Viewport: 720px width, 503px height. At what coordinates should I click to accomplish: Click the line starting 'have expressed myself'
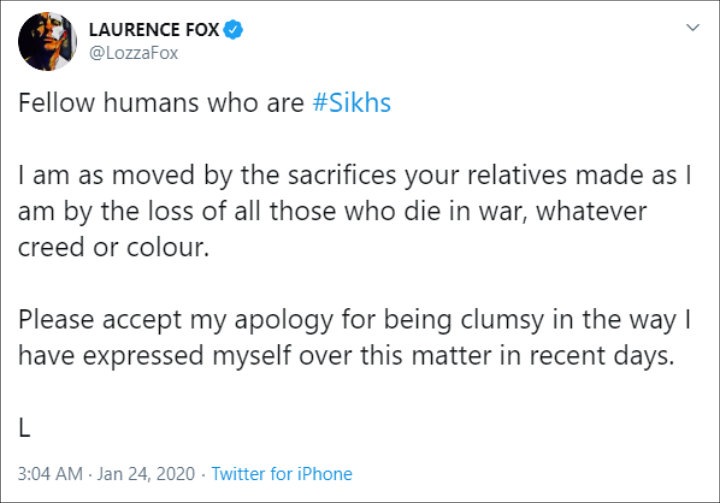346,356
